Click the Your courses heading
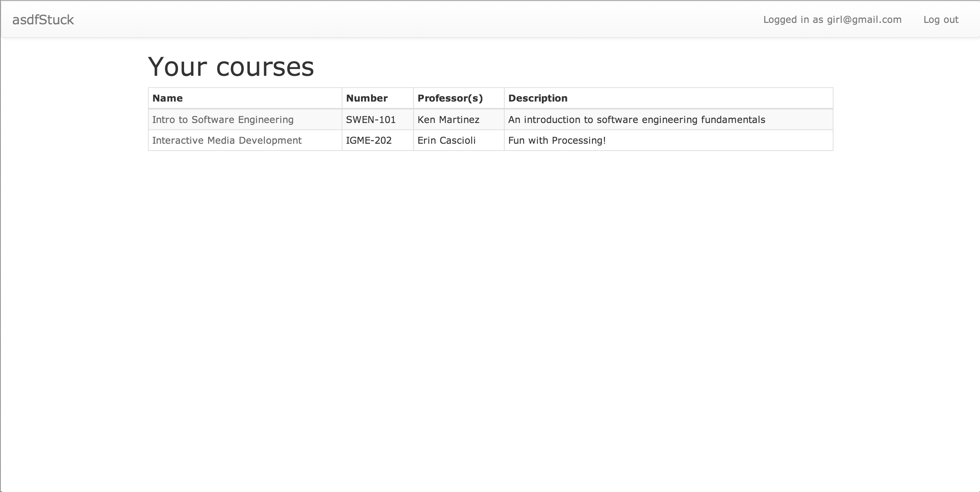The image size is (980, 492). click(x=231, y=67)
